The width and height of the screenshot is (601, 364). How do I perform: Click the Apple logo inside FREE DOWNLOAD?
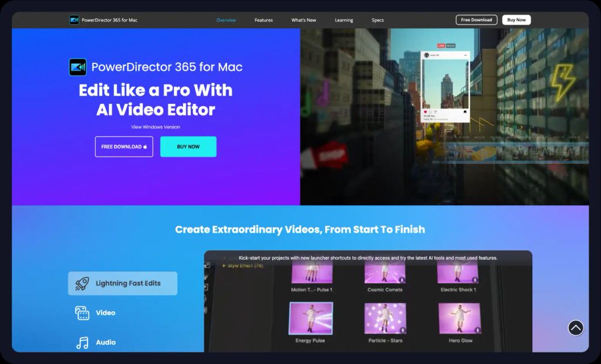click(x=145, y=147)
